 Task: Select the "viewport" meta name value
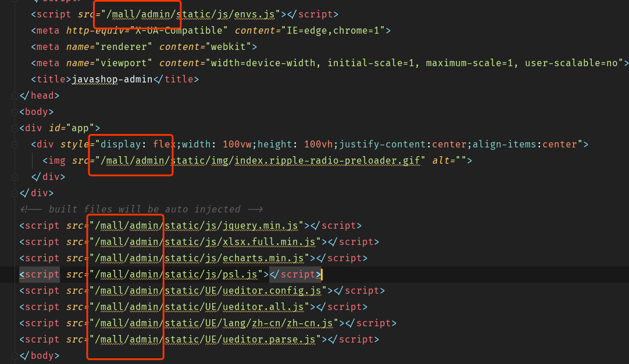click(124, 63)
